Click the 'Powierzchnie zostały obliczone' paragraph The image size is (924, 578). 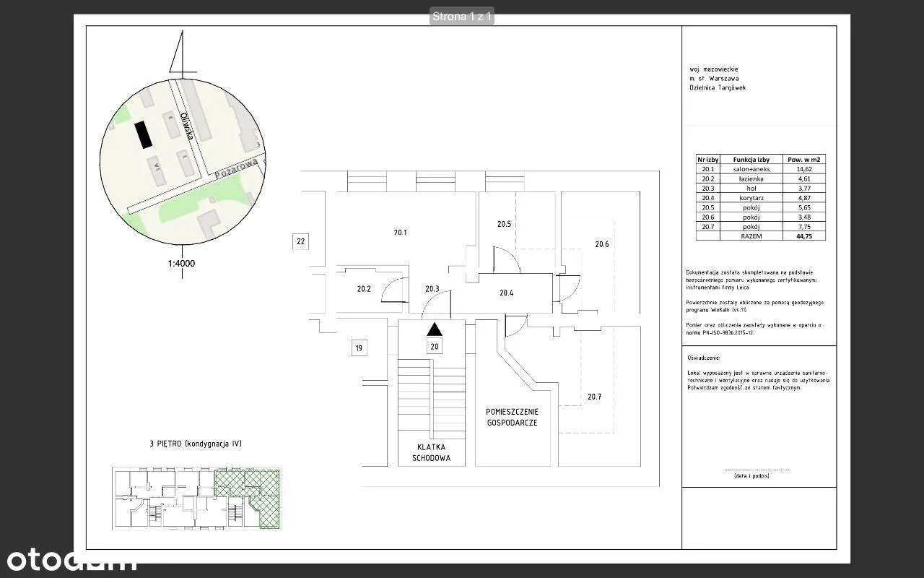(x=755, y=306)
